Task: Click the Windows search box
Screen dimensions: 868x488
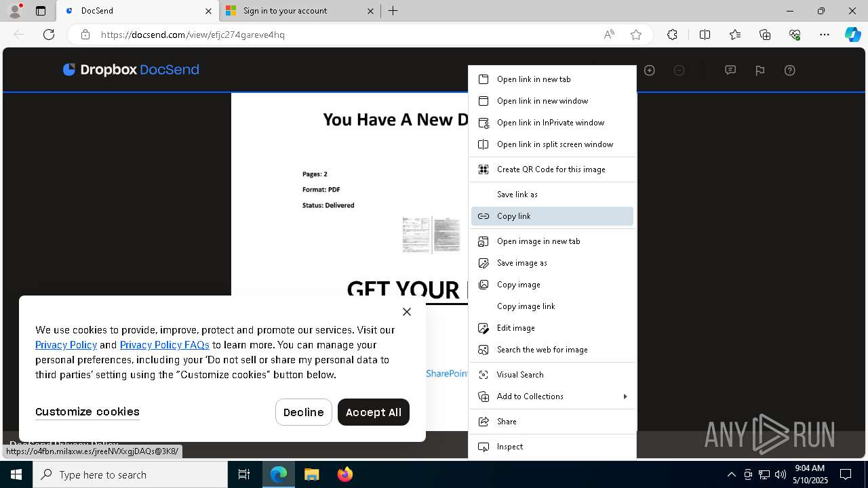Action: coord(130,474)
